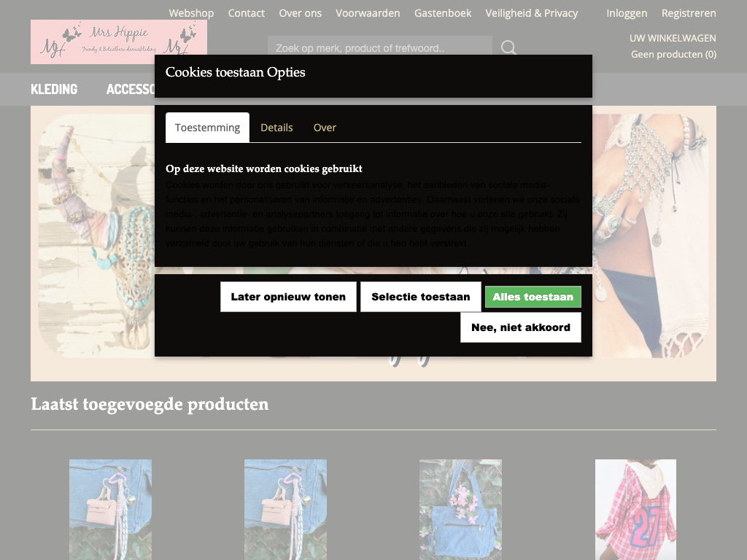Switch to the Toestemming tab
747x560 pixels.
tap(207, 128)
